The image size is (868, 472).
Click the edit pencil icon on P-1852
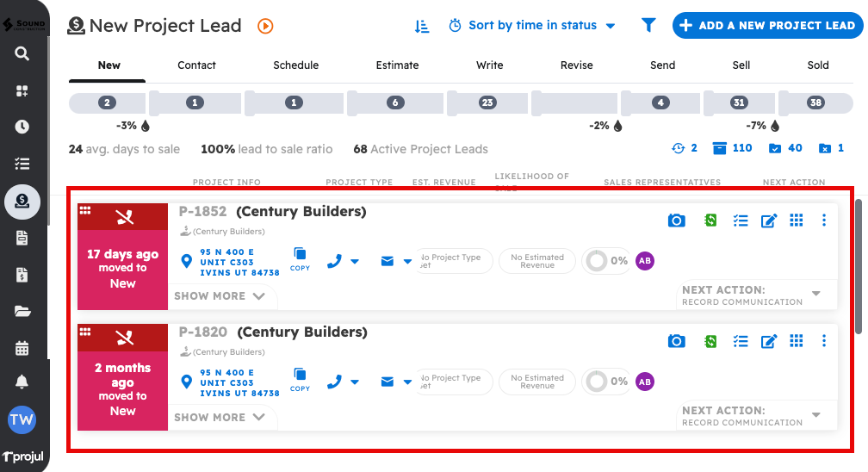[x=769, y=220]
